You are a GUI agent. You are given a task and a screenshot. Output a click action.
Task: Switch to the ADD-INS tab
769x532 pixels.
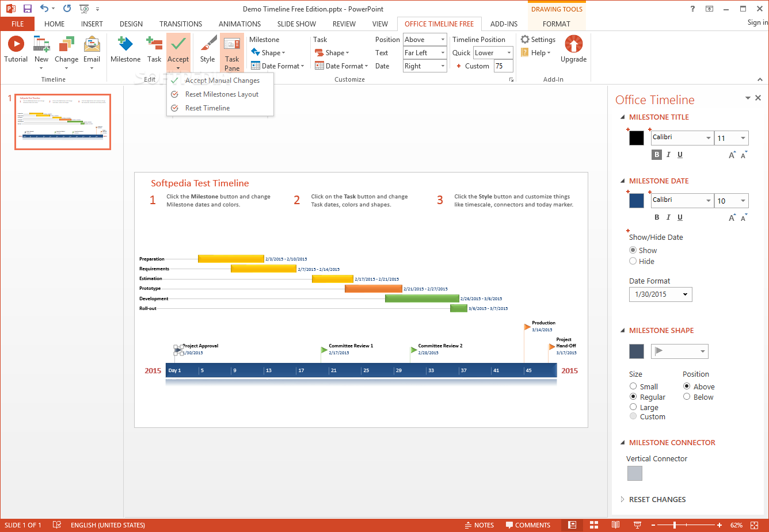(x=504, y=24)
